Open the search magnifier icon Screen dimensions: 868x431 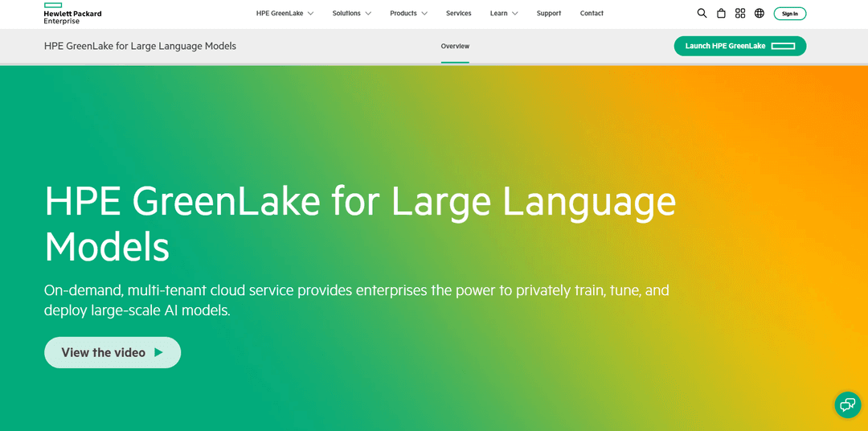(x=702, y=14)
